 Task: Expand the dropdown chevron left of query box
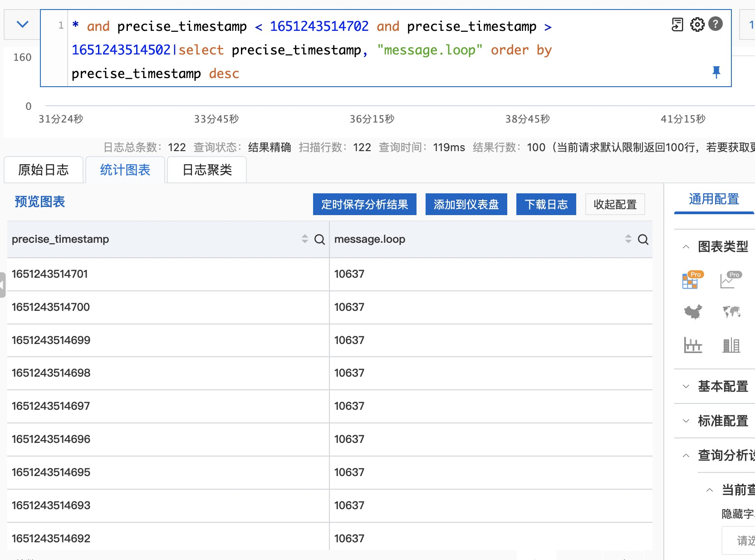click(x=22, y=25)
